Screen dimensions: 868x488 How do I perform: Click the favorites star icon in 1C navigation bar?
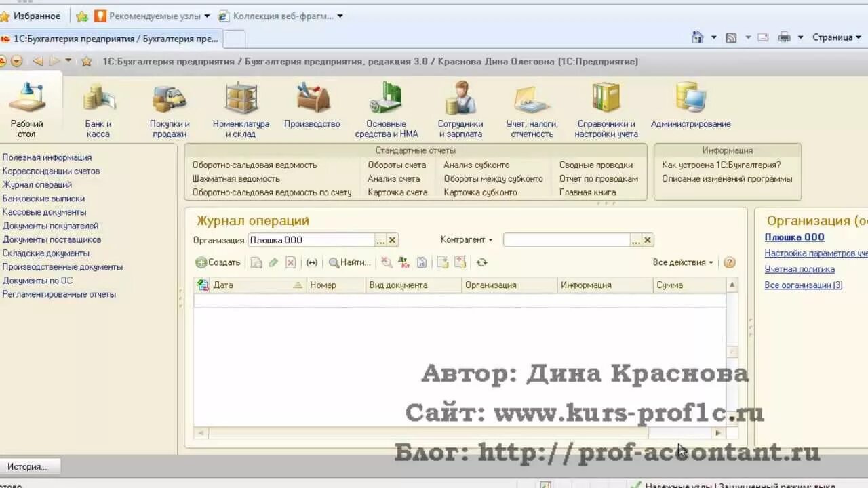(x=87, y=62)
